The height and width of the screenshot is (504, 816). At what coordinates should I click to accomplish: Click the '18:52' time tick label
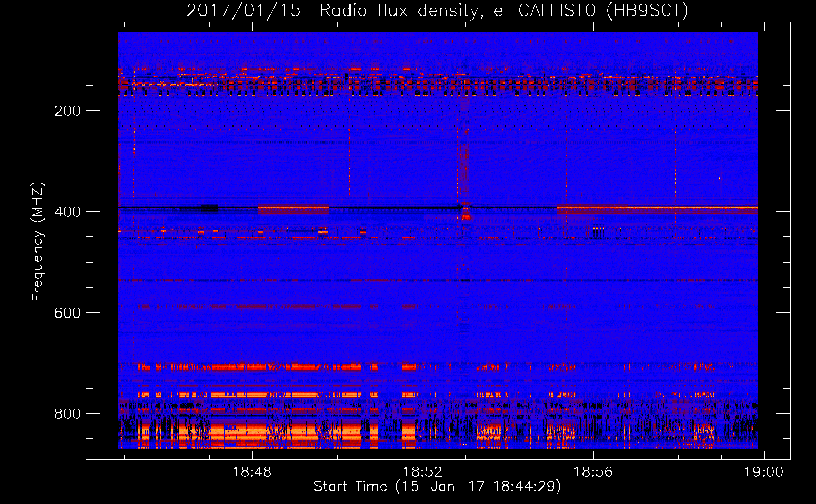point(423,472)
